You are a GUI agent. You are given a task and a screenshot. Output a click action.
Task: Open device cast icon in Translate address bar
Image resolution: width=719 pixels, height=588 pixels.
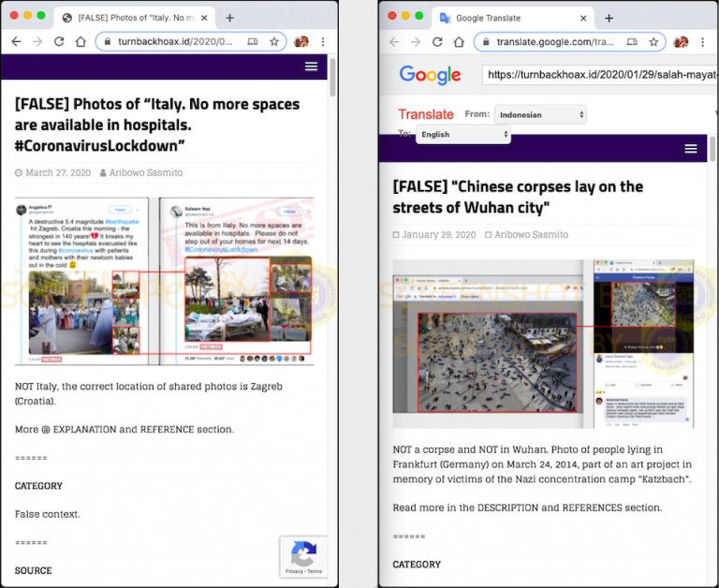(x=632, y=42)
